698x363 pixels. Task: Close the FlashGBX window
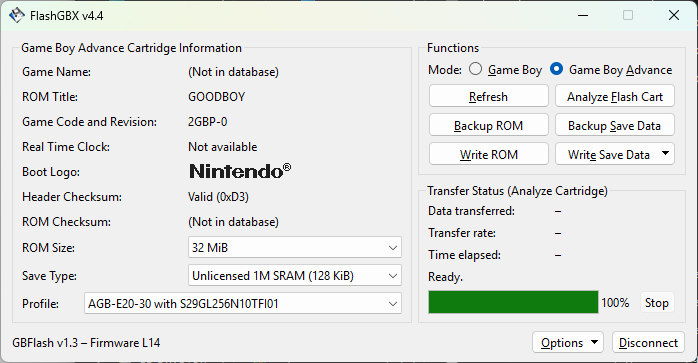pyautogui.click(x=674, y=16)
